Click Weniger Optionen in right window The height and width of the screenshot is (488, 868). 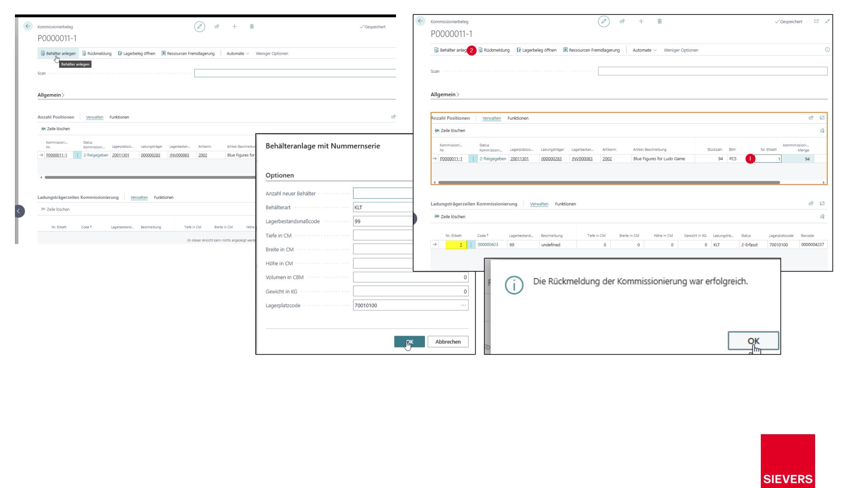[x=681, y=50]
